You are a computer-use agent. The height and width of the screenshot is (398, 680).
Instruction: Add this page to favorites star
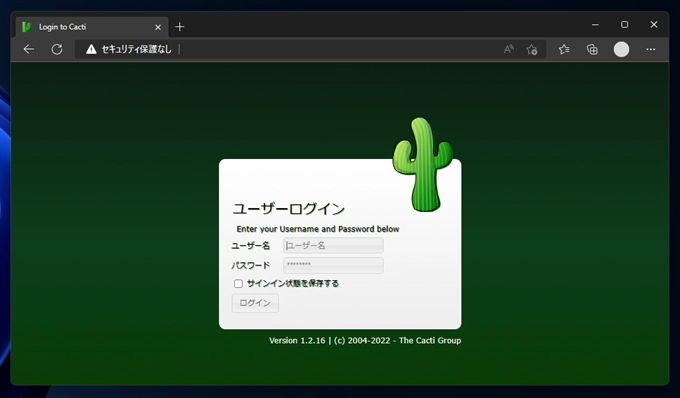[532, 49]
